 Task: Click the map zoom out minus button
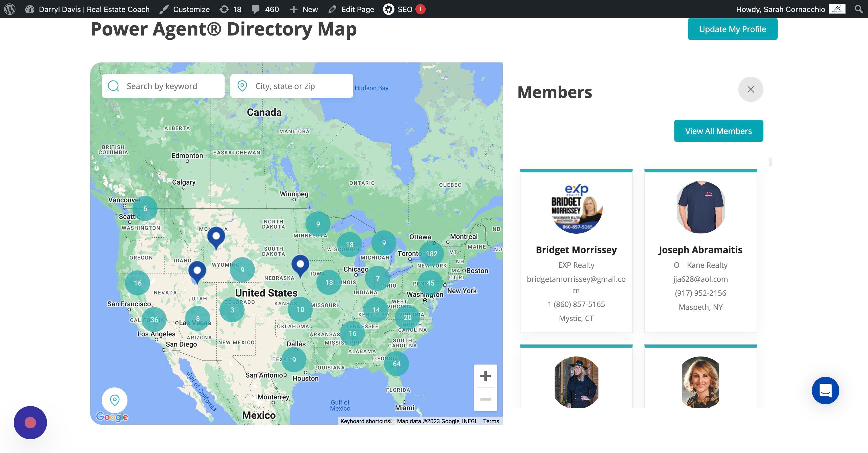tap(485, 399)
